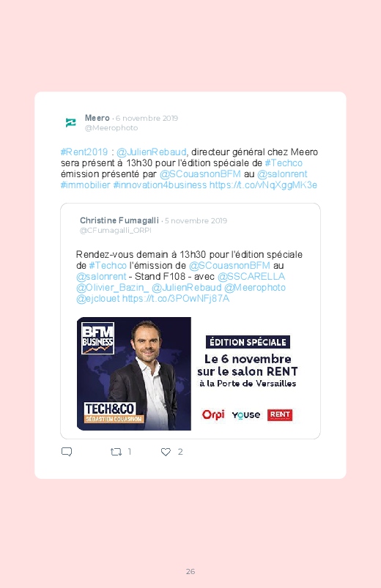
Task: Open the #Rent2019 hashtag
Action: point(84,152)
